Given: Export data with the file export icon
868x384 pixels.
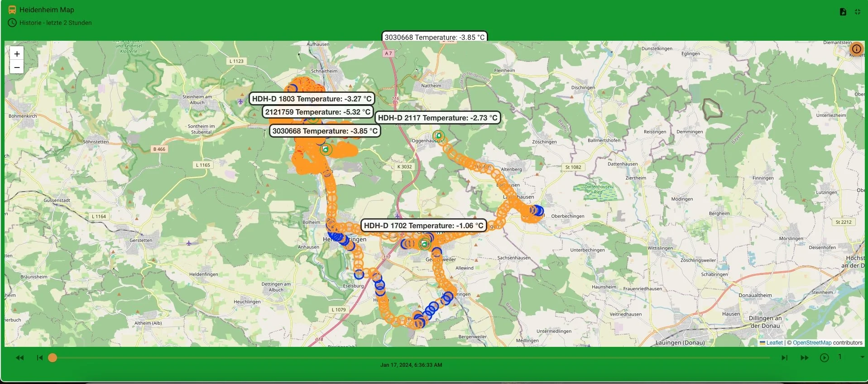Looking at the screenshot, I should (x=843, y=12).
